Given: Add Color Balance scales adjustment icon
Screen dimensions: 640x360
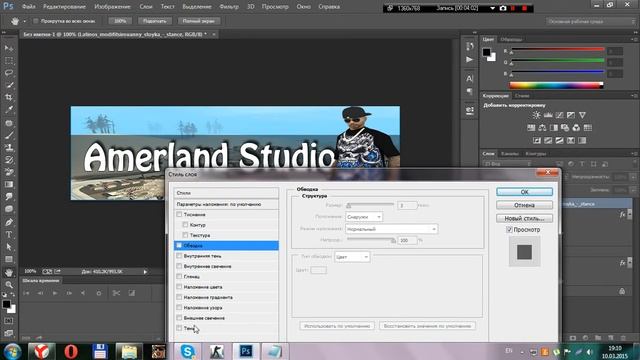Looking at the screenshot, I should 542,128.
